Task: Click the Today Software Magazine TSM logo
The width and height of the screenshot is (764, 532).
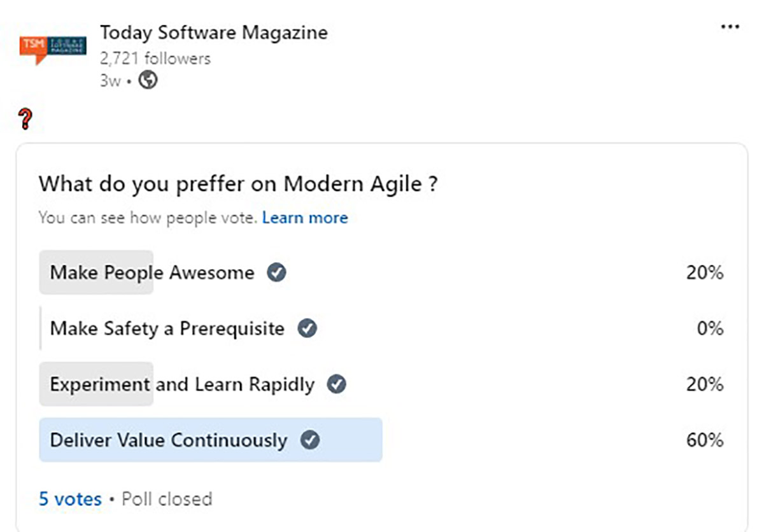Action: coord(53,50)
